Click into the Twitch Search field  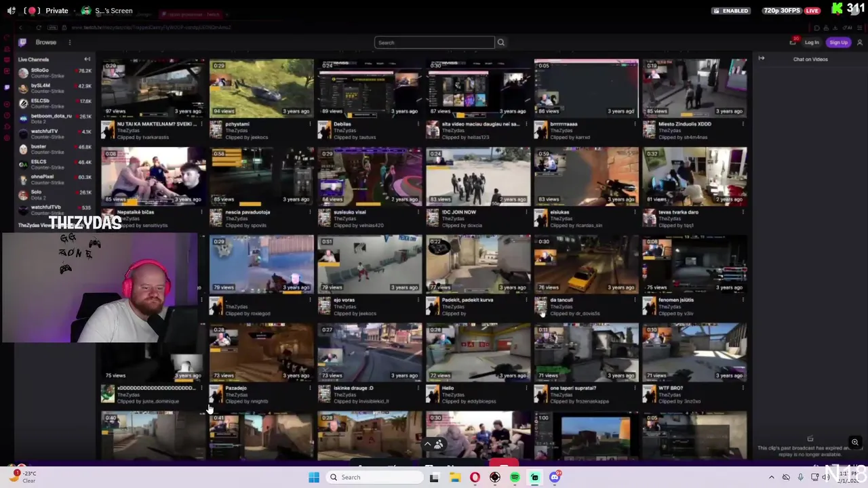click(x=434, y=43)
